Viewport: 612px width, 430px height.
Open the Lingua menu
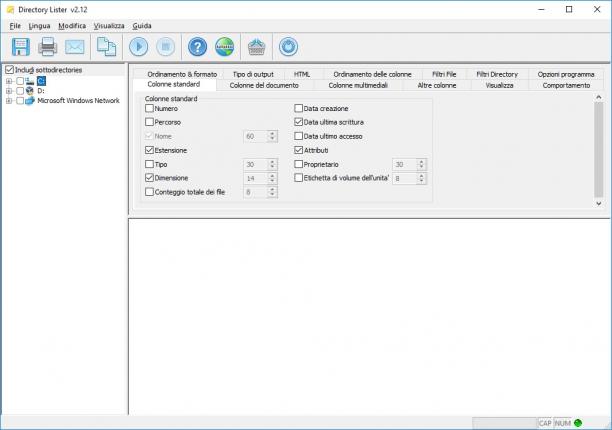point(39,26)
